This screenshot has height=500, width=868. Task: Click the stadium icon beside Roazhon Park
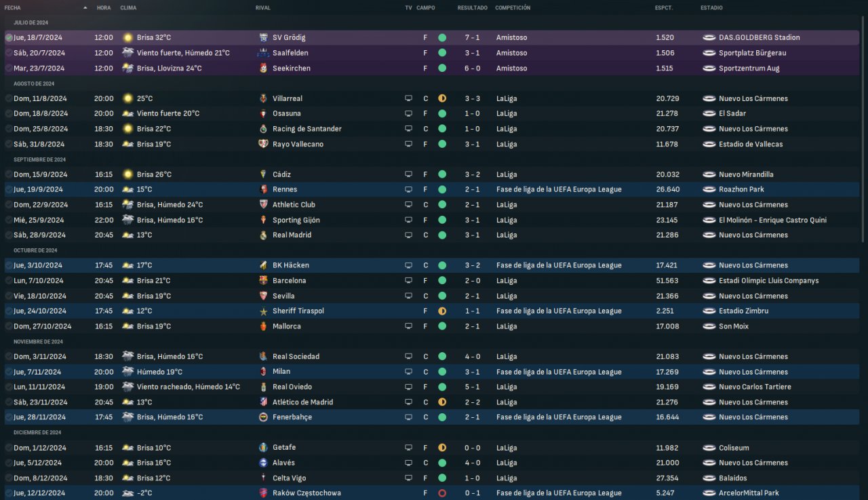click(x=709, y=189)
